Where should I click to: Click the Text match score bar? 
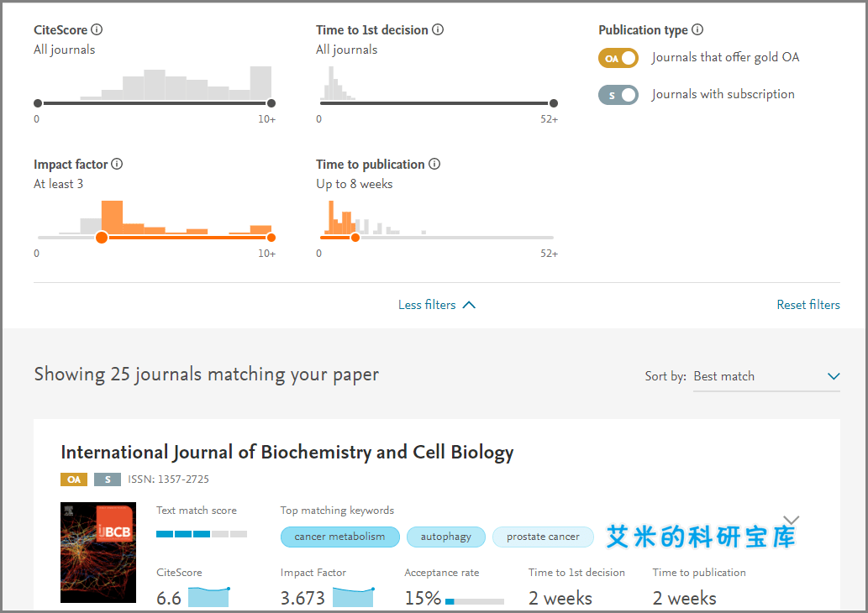coord(202,534)
